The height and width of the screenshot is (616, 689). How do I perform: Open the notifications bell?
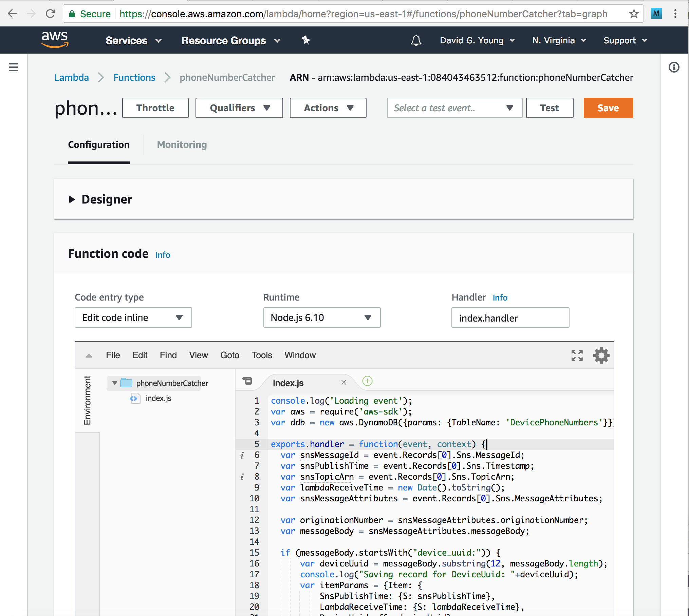click(416, 40)
